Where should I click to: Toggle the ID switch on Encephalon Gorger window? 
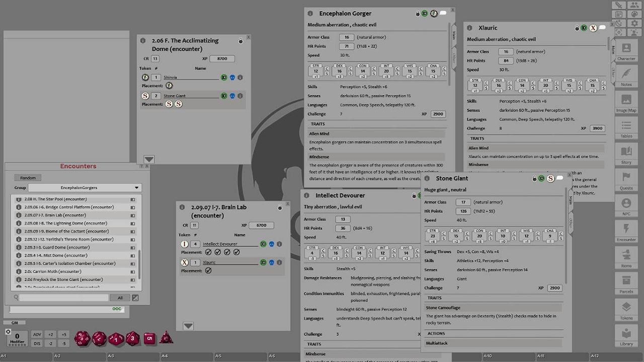point(426,14)
